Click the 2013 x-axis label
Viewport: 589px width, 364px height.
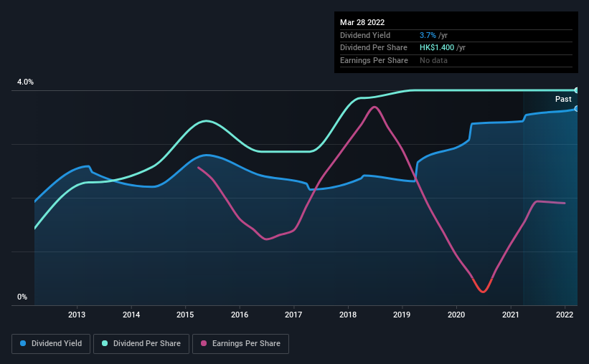pos(77,315)
